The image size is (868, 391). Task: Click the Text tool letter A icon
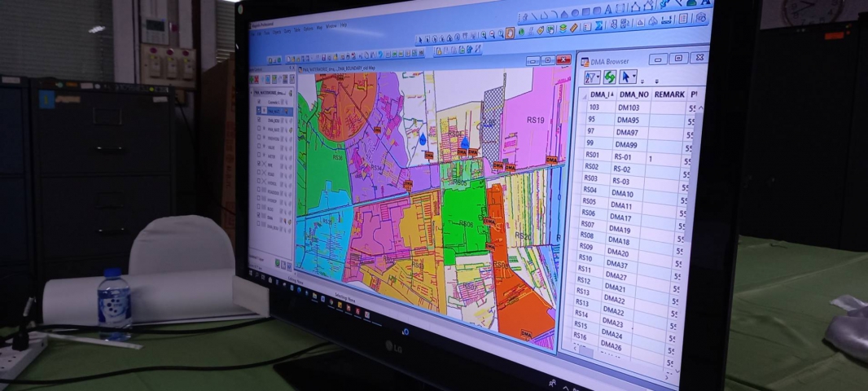[607, 9]
